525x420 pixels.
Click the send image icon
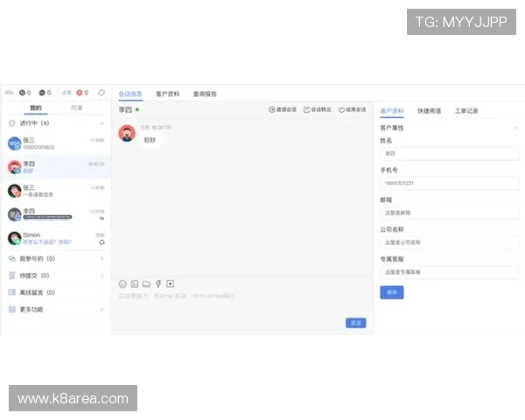click(x=135, y=284)
